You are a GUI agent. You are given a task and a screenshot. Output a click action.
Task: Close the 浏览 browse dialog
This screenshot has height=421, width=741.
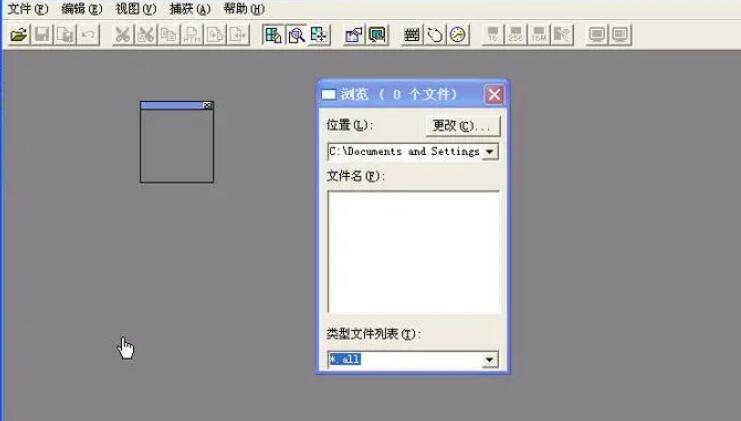pyautogui.click(x=494, y=95)
